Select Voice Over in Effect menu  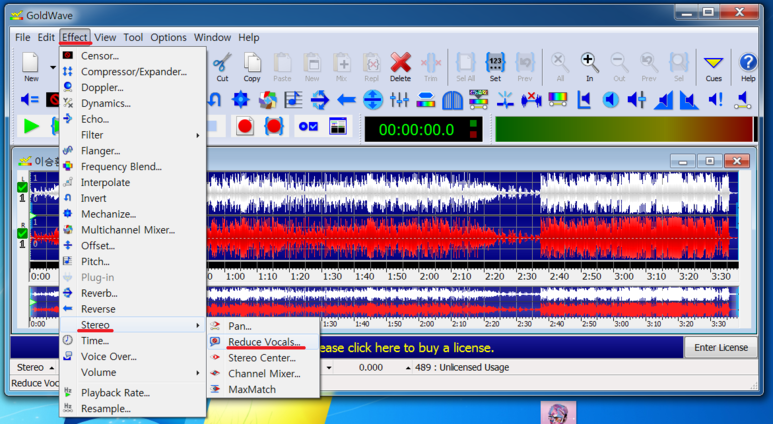133,356
